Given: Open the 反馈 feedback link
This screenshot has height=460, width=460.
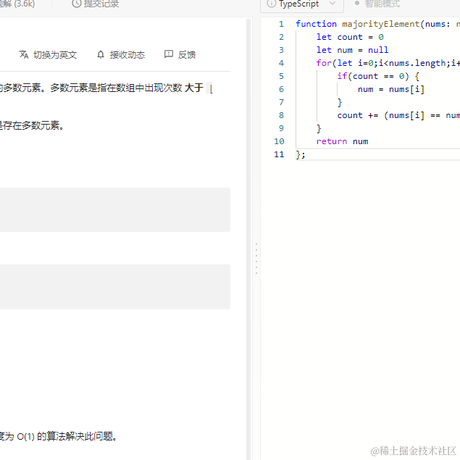Looking at the screenshot, I should tap(187, 55).
